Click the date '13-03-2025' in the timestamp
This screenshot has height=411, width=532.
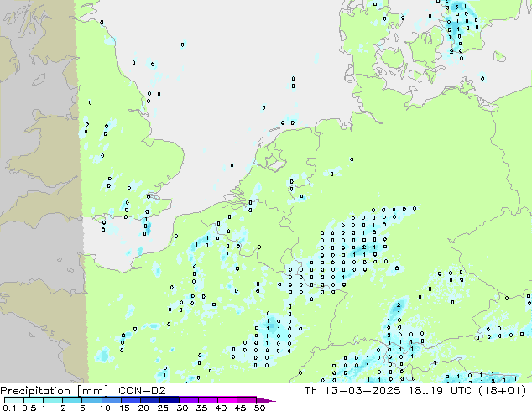coord(362,391)
